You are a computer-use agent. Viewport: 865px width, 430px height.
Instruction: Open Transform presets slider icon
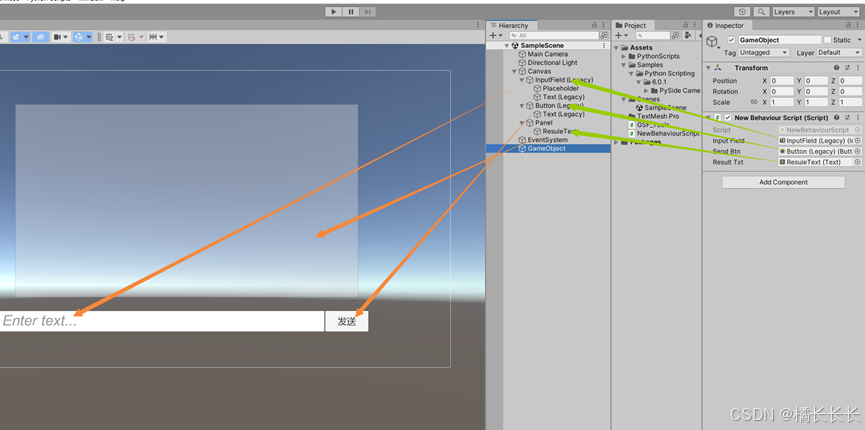point(847,68)
